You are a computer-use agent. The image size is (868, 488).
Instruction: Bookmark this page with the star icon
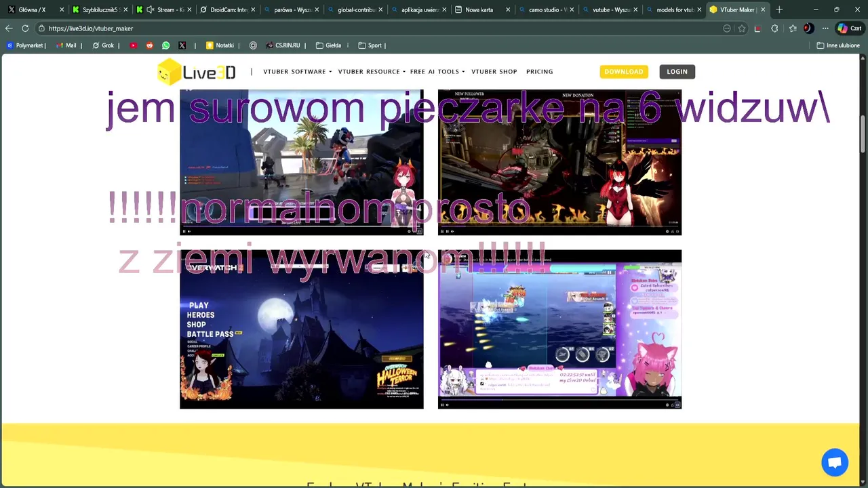742,28
